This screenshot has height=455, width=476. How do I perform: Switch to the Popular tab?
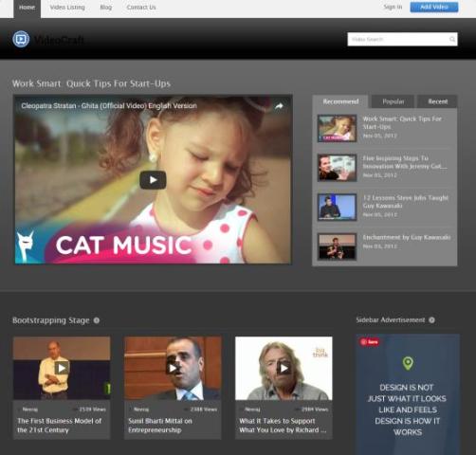click(x=393, y=101)
